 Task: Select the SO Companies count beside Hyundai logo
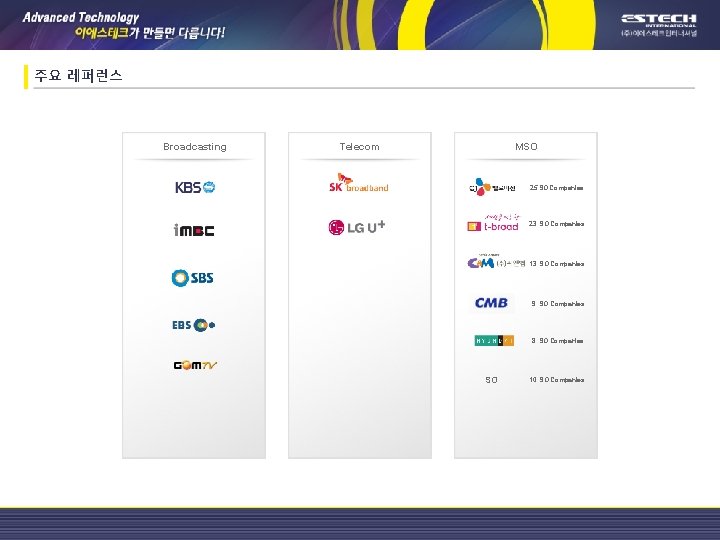coord(557,341)
